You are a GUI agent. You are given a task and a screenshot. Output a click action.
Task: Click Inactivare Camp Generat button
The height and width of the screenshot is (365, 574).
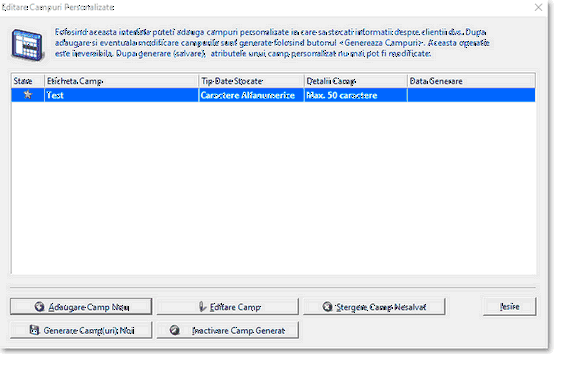[x=228, y=330]
